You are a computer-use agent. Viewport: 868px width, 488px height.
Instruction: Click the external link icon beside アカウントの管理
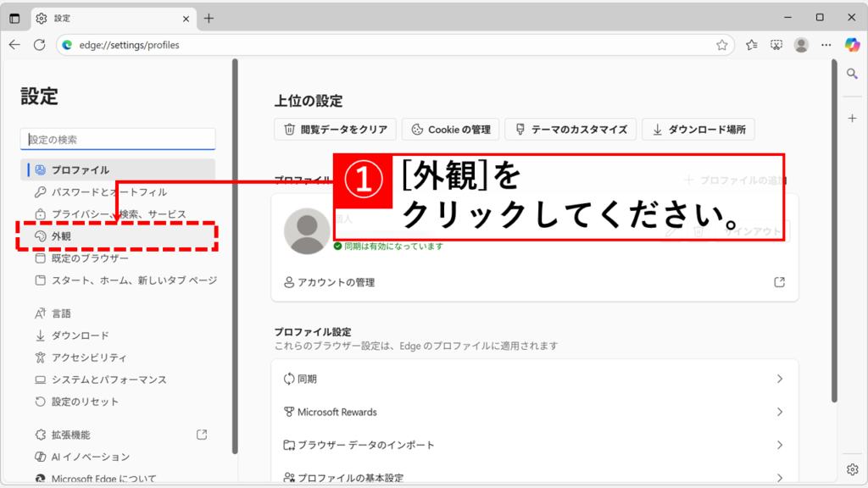tap(779, 283)
